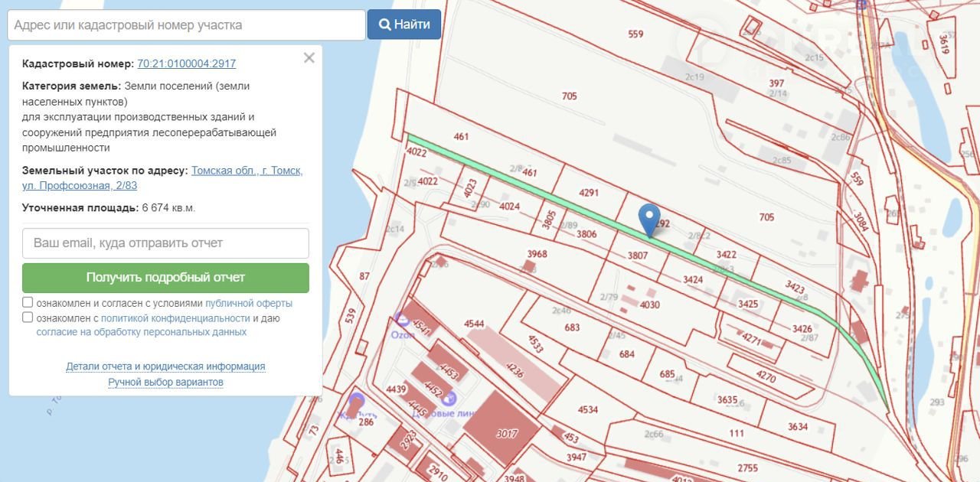Click the Ozon place marker icon
The height and width of the screenshot is (482, 980).
[402, 320]
